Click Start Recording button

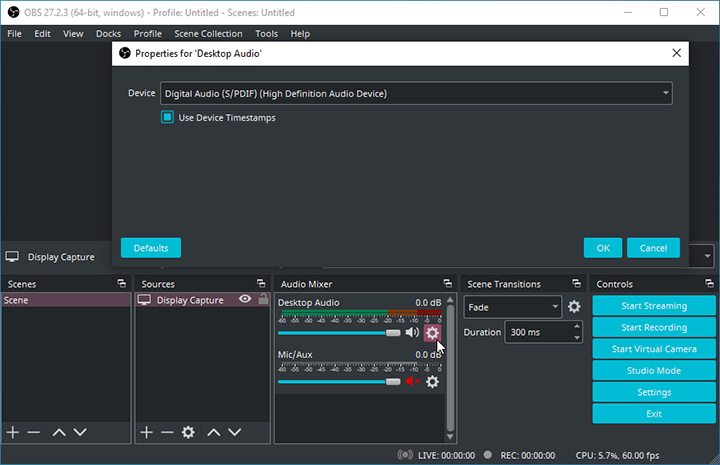coord(654,327)
